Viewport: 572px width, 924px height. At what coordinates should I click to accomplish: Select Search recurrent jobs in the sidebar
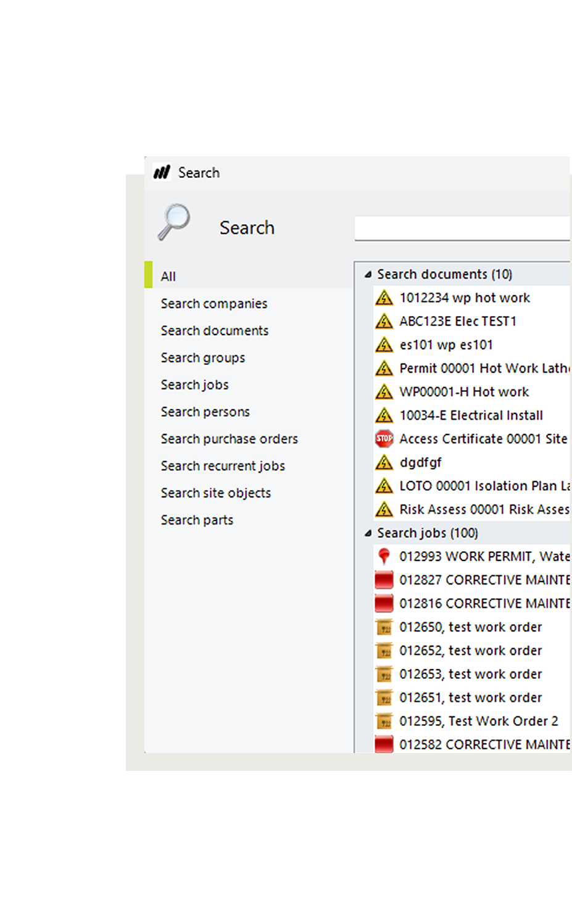tap(222, 466)
